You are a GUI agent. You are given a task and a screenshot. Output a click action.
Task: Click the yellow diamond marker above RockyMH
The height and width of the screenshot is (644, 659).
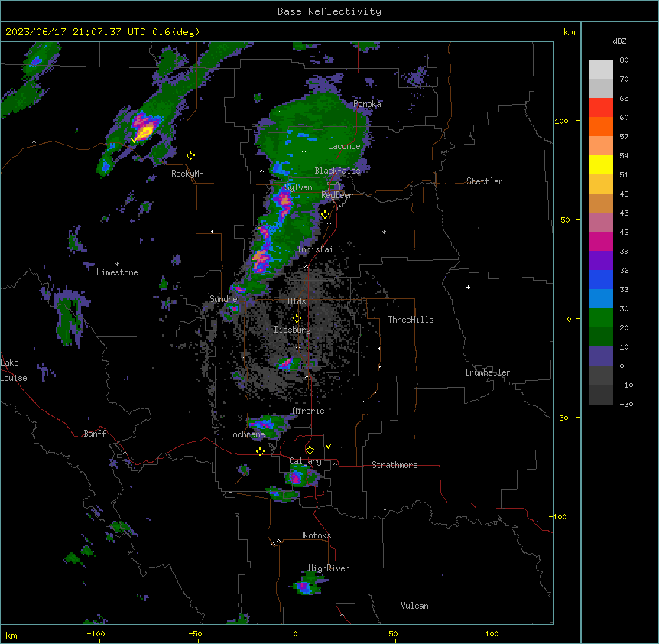(191, 155)
